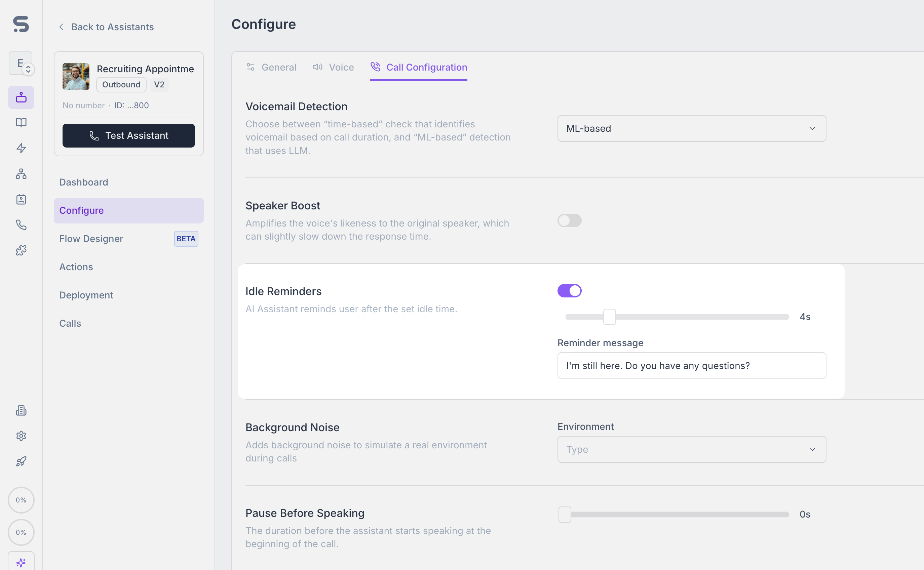The width and height of the screenshot is (924, 570).
Task: Open the settings gear icon in sidebar
Action: click(21, 436)
